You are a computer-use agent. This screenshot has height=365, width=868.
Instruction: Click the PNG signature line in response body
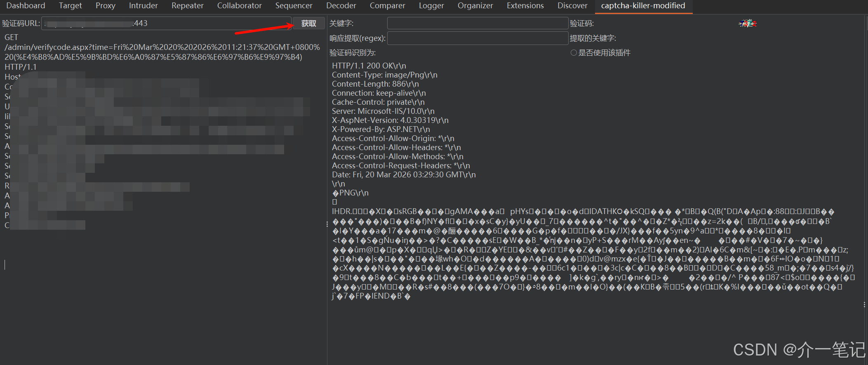[x=350, y=193]
